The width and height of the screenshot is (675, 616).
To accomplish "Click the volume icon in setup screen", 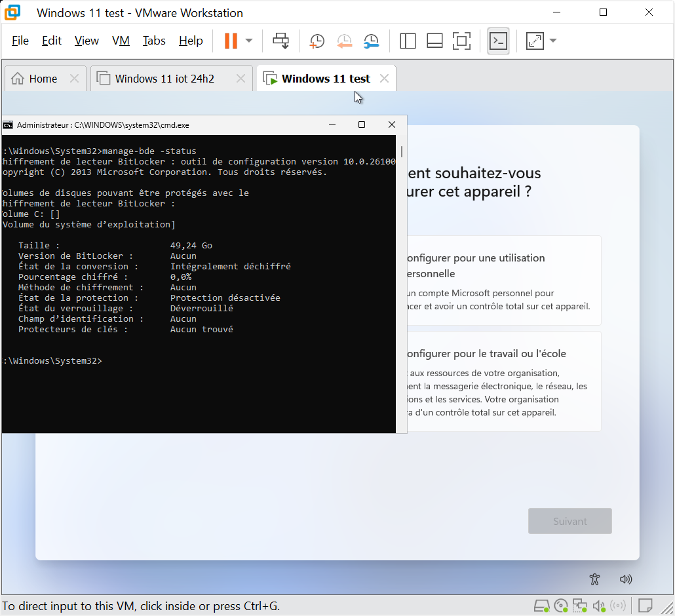I will click(625, 579).
